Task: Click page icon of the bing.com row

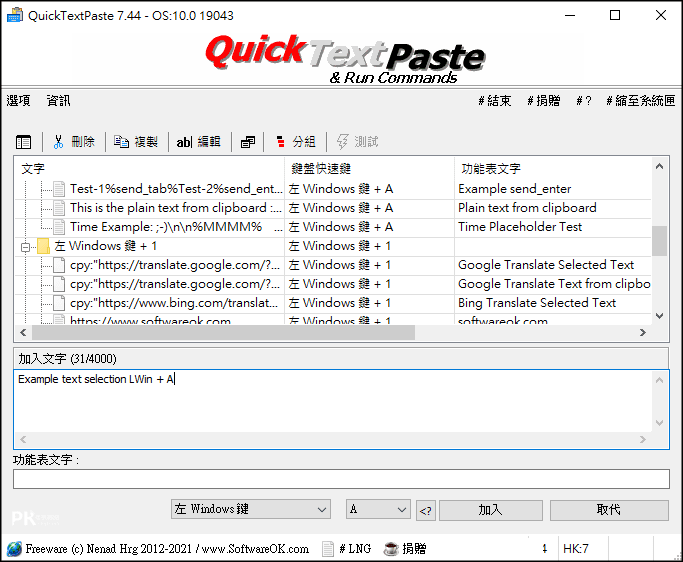Action: point(59,303)
